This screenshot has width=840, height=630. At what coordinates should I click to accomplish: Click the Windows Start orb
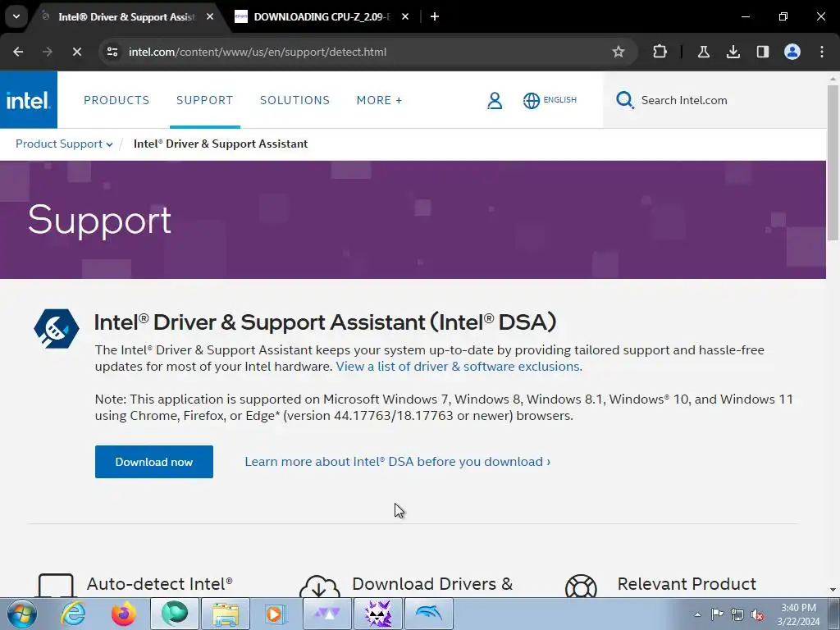pyautogui.click(x=22, y=614)
